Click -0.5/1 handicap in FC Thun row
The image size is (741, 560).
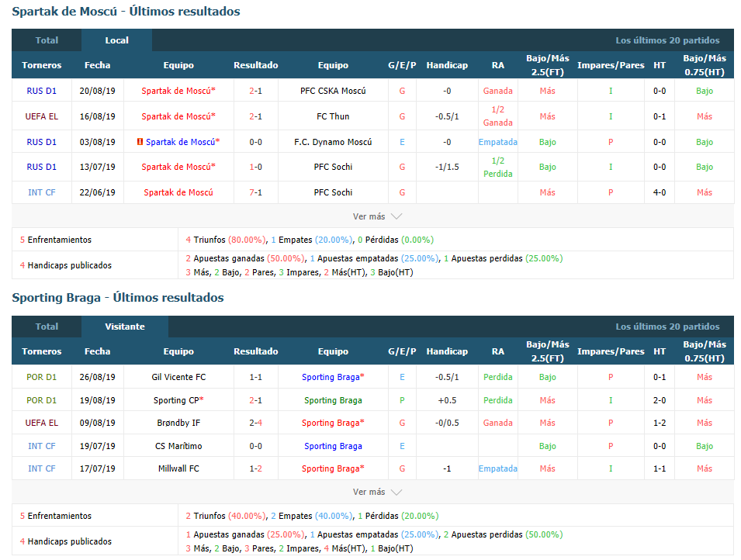point(447,116)
